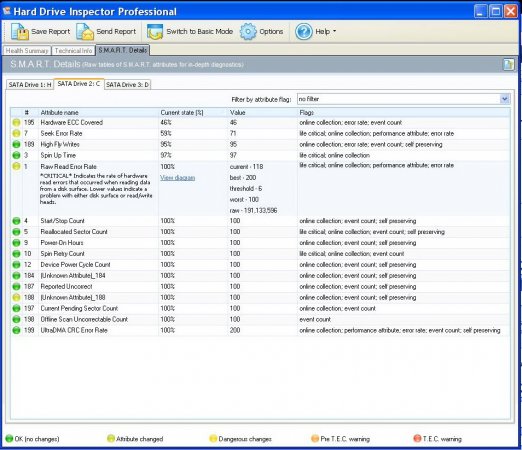The width and height of the screenshot is (522, 450).
Task: Click green status icon for High Fly Writes
Action: [x=16, y=144]
